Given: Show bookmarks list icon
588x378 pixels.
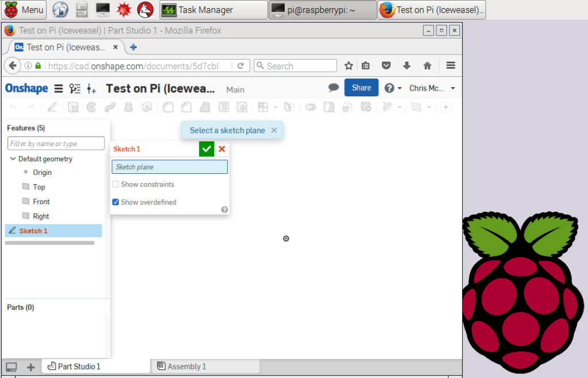Looking at the screenshot, I should coord(366,66).
